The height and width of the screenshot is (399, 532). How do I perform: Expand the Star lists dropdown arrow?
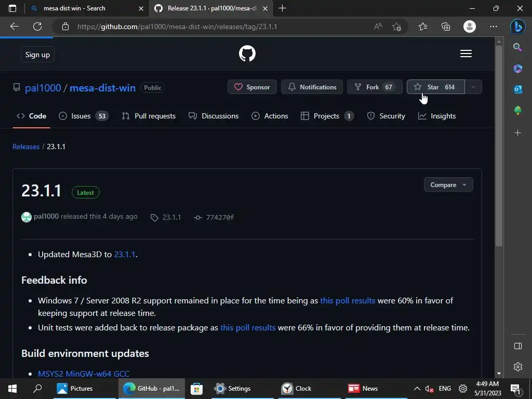[x=473, y=87]
